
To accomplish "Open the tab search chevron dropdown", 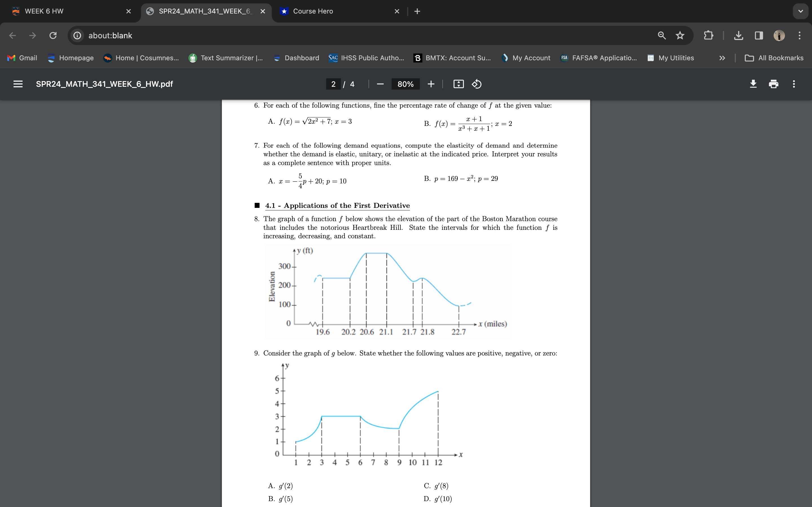I will click(x=801, y=11).
